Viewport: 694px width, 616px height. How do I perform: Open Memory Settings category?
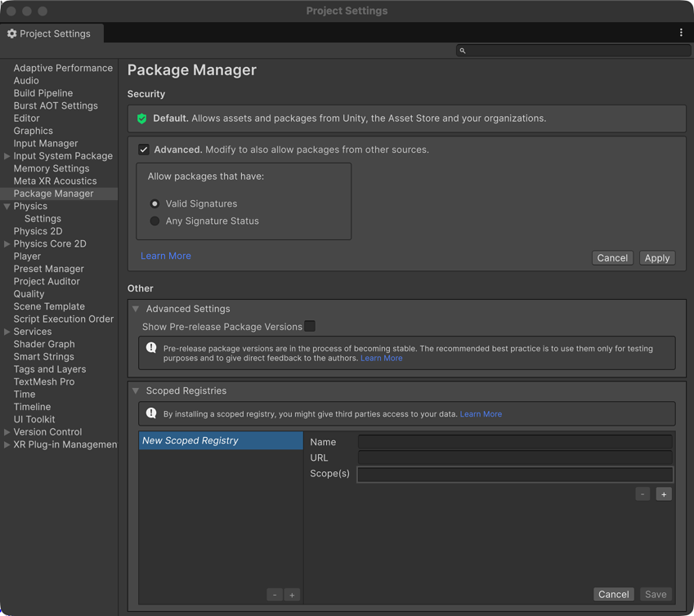pos(51,168)
